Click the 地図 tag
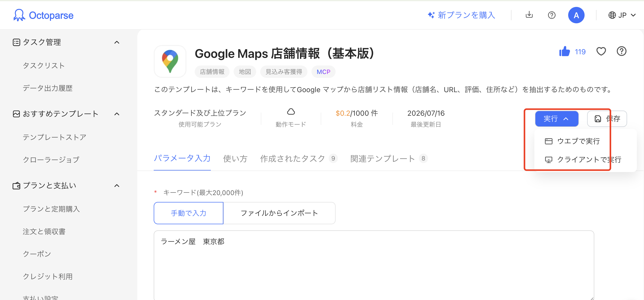This screenshot has height=300, width=644. (x=245, y=72)
